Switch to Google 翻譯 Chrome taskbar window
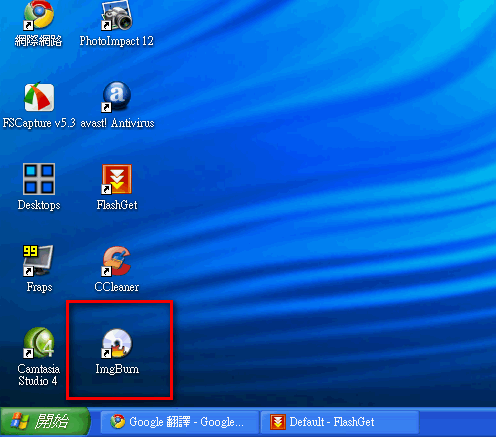The width and height of the screenshot is (496, 437). (x=179, y=422)
